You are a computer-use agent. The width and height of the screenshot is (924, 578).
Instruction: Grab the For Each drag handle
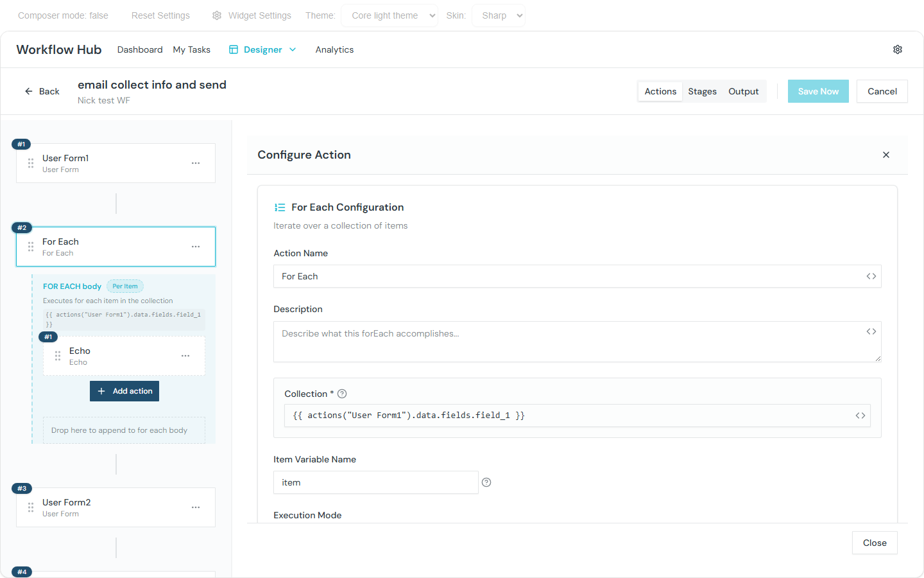click(x=31, y=247)
